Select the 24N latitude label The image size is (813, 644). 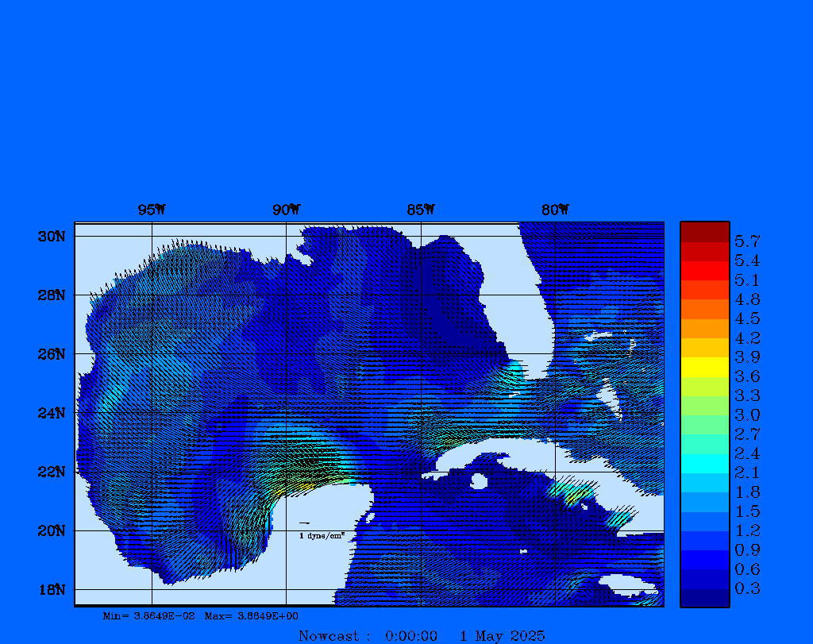[x=51, y=412]
